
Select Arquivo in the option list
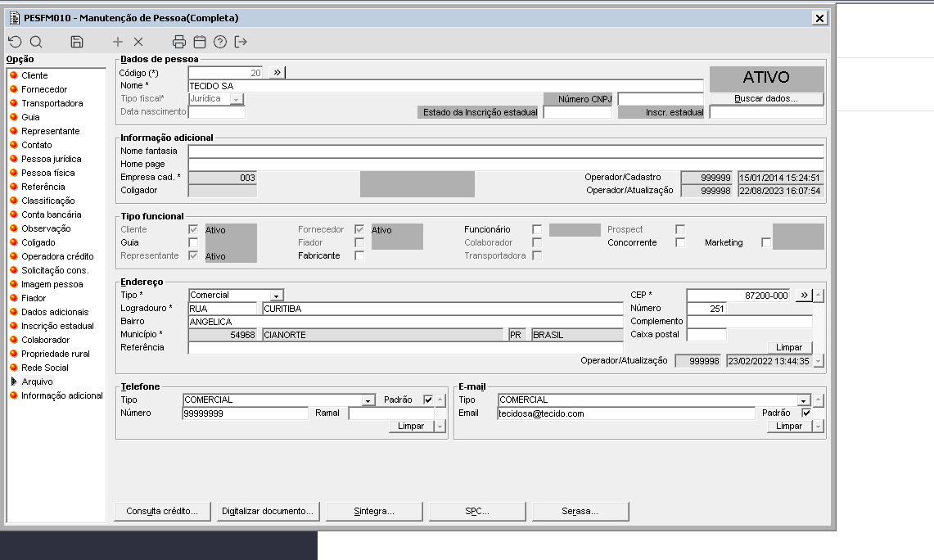(37, 382)
